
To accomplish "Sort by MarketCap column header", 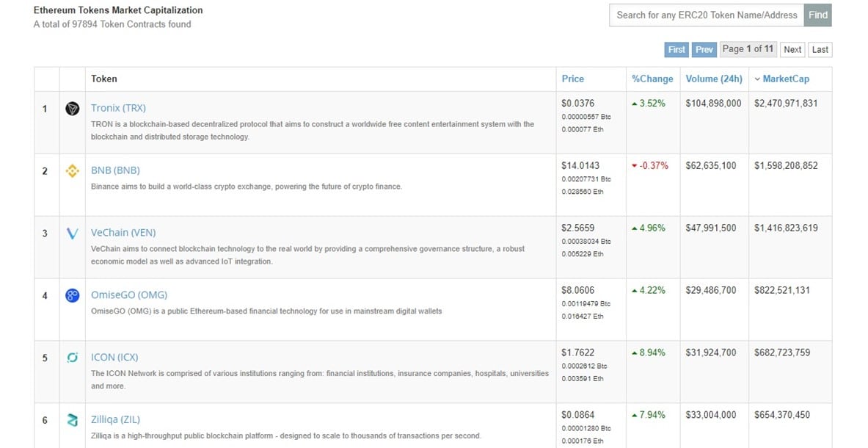I will coord(786,79).
